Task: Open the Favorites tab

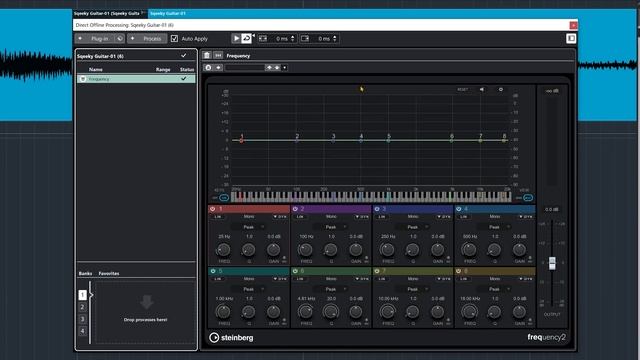Action: tap(109, 273)
